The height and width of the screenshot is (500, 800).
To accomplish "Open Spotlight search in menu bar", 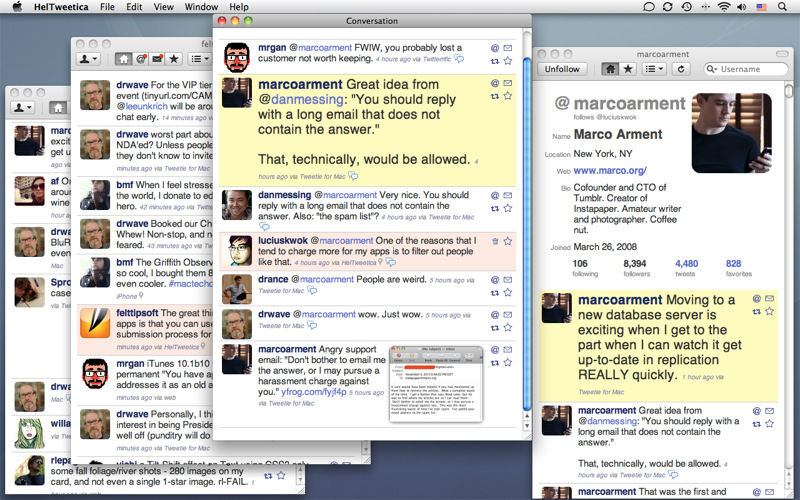I will [782, 7].
